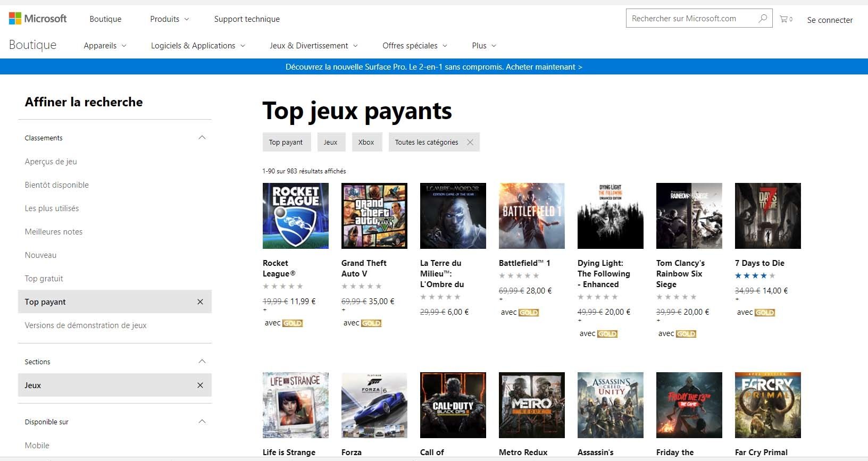Click the Boutique heading link

(x=32, y=45)
